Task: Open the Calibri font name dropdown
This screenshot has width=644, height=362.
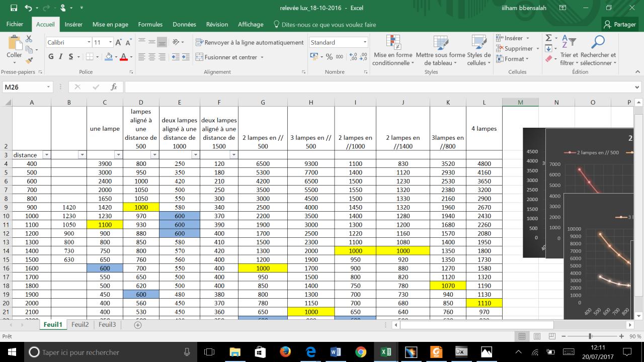Action: coord(89,43)
